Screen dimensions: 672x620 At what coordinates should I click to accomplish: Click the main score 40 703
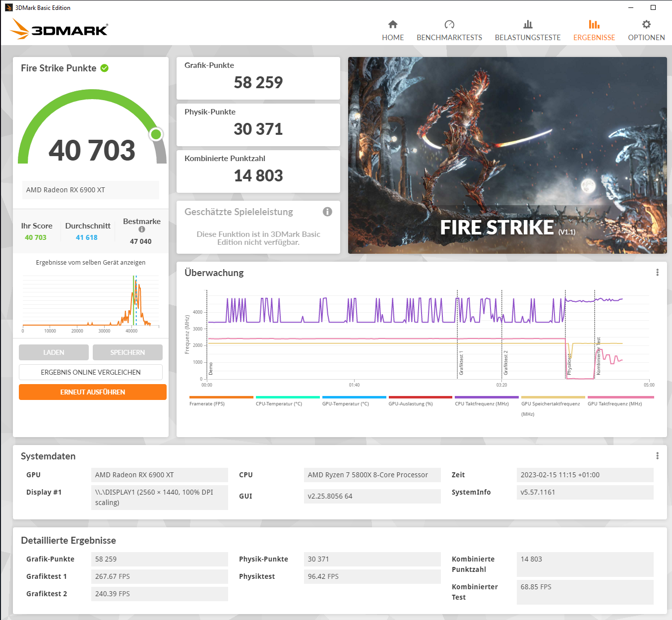click(92, 150)
